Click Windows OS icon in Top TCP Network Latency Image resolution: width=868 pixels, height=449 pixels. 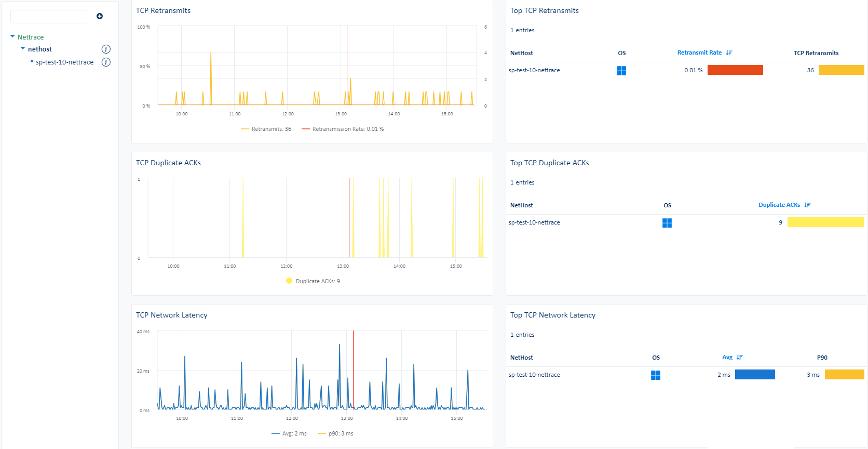point(656,375)
